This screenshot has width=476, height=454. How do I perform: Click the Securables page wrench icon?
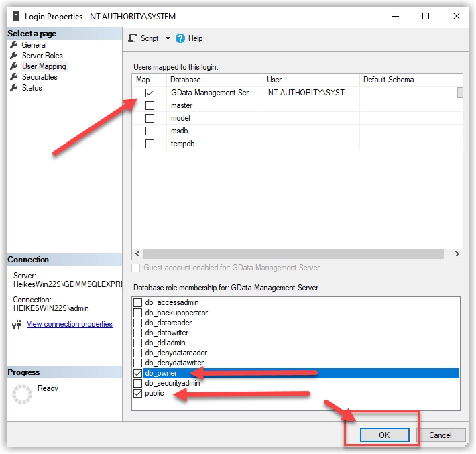[x=14, y=77]
